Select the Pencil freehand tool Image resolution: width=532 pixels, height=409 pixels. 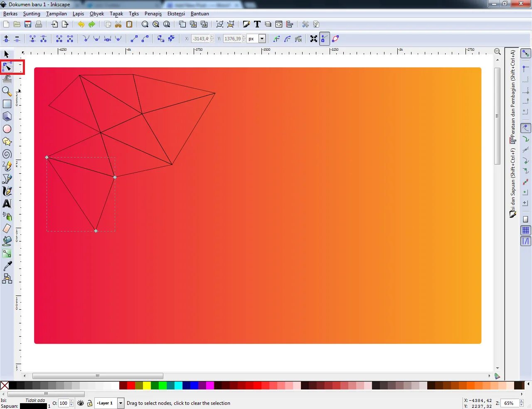tap(7, 166)
